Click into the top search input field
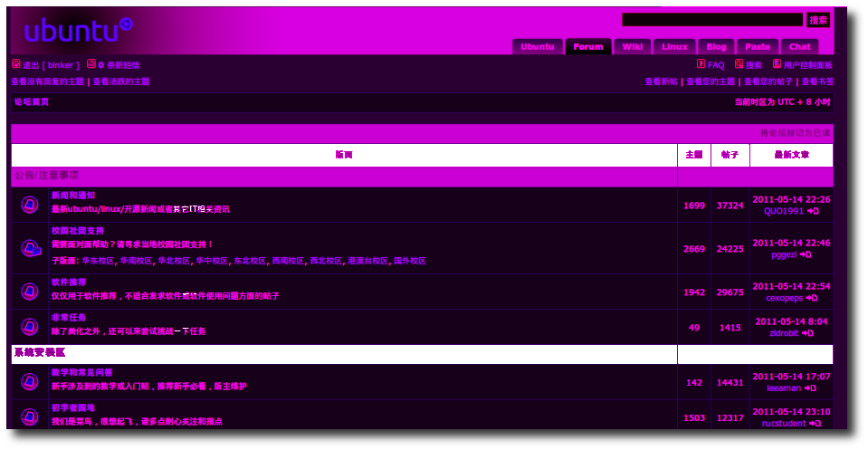 tap(712, 20)
